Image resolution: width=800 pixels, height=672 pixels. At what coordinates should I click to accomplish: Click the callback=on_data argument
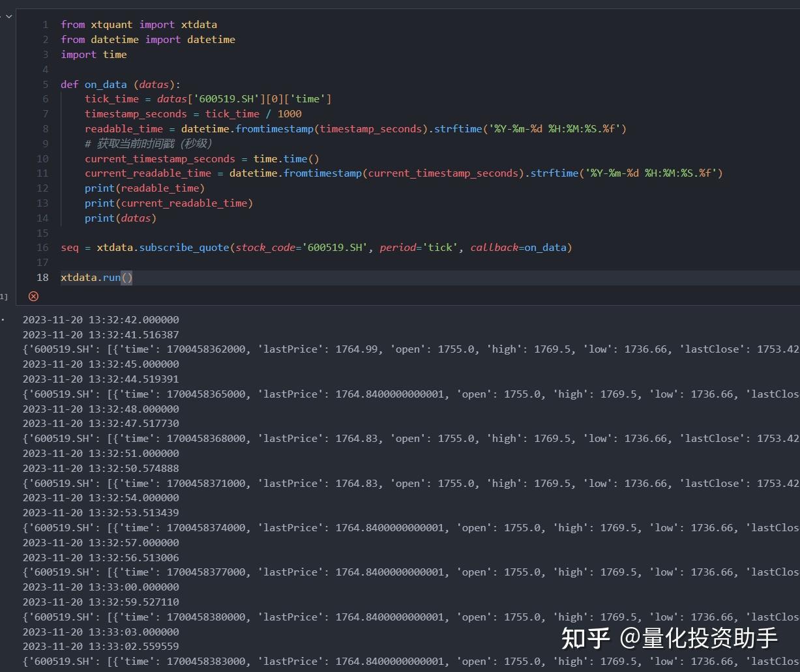click(520, 248)
